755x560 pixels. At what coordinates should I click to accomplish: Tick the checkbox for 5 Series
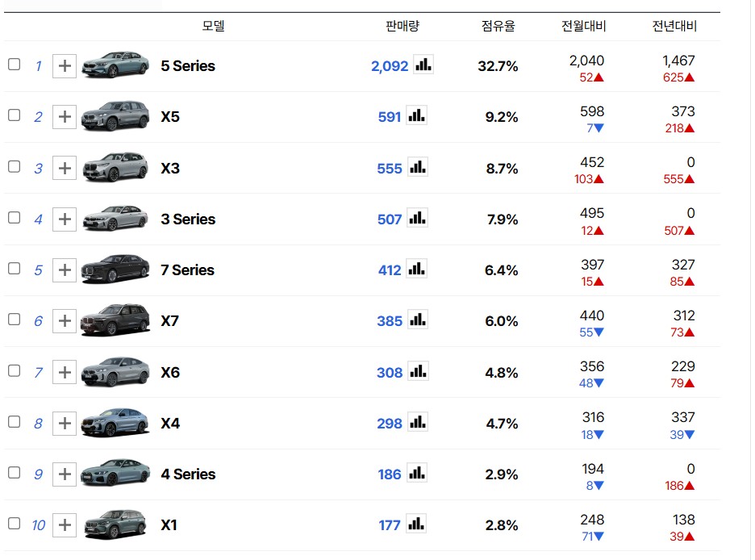tap(14, 64)
